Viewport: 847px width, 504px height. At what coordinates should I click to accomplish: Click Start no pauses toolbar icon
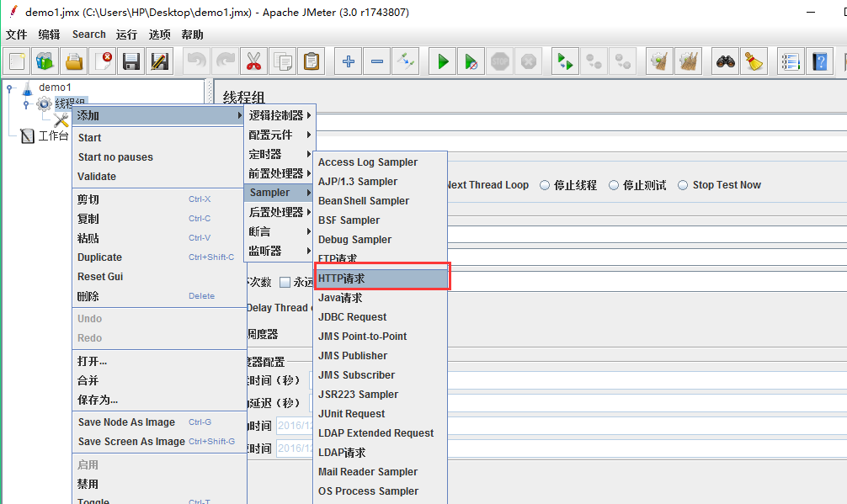[x=471, y=61]
